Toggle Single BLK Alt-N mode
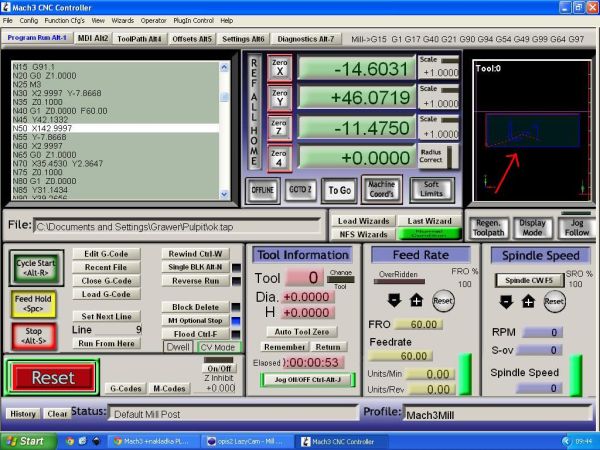600x450 pixels. coord(195,267)
